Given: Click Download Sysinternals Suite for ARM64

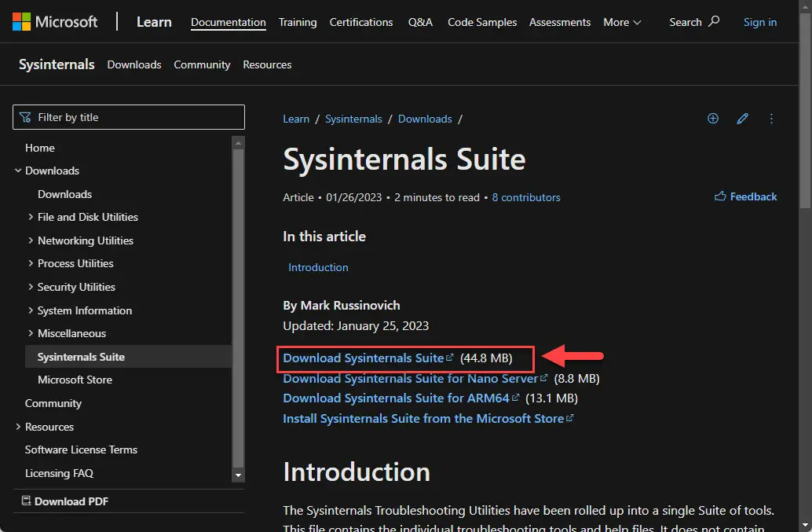Looking at the screenshot, I should [x=396, y=398].
